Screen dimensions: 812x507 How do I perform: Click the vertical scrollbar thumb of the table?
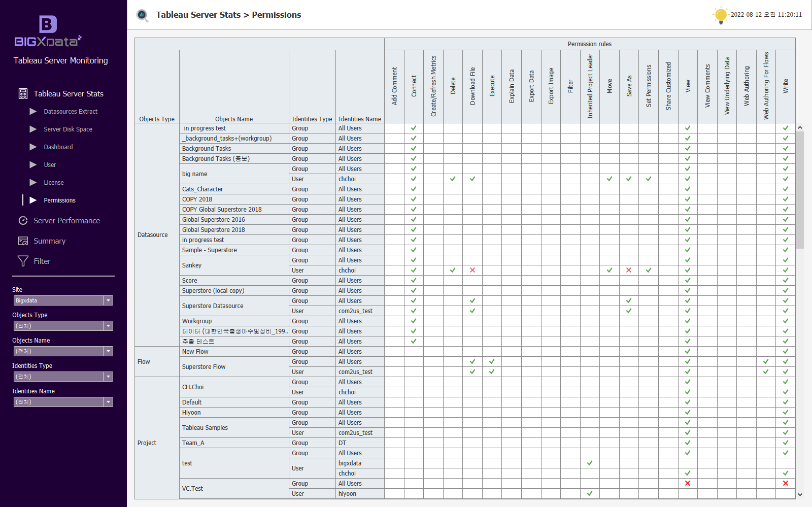coord(800,190)
